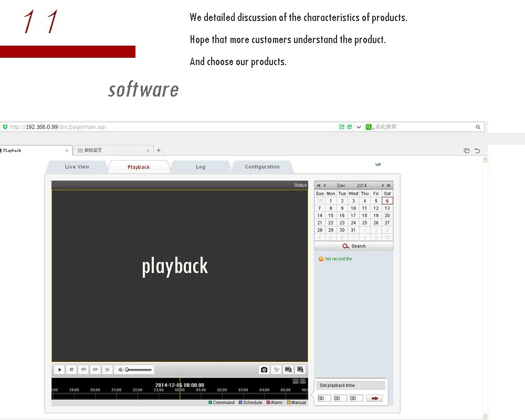Jump to next year in calendar
Image resolution: width=525 pixels, height=420 pixels.
click(389, 185)
